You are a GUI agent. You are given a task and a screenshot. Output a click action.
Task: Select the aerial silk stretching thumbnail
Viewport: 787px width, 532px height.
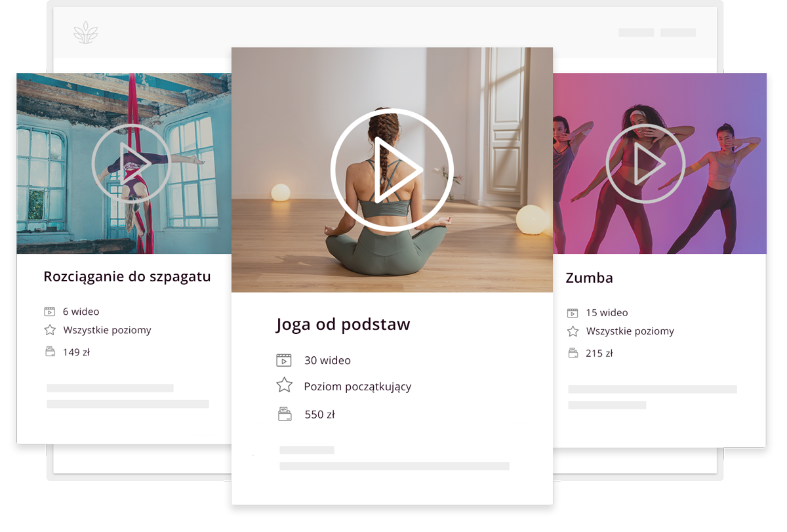click(x=124, y=163)
